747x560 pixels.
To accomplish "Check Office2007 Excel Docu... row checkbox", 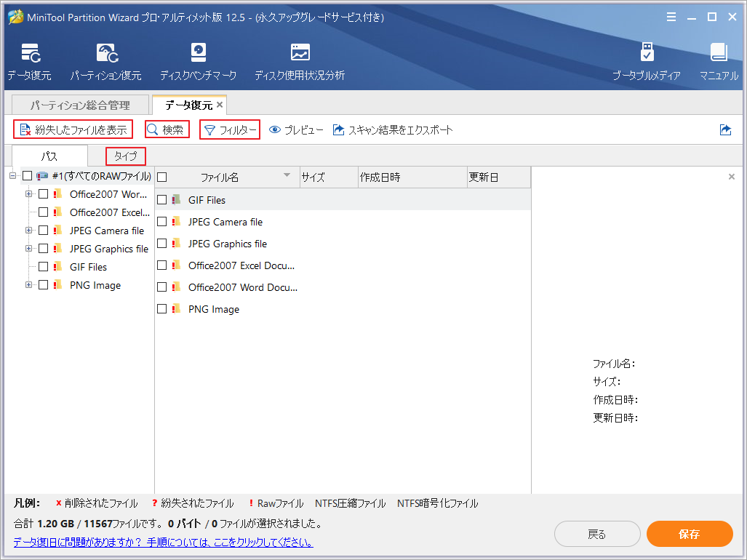I will [x=162, y=265].
